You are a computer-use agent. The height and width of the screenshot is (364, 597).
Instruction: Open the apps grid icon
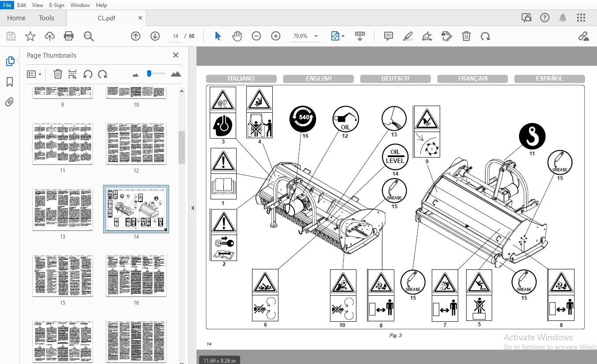[x=581, y=18]
